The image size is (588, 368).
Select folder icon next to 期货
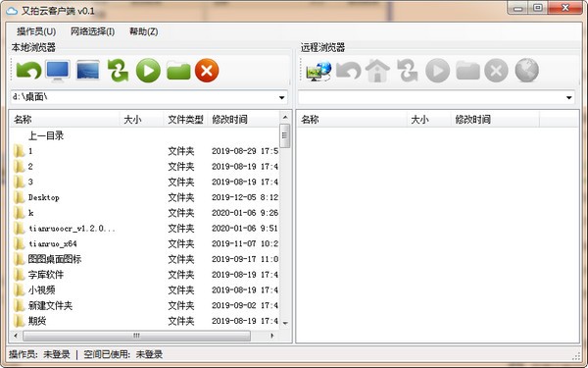pyautogui.click(x=19, y=321)
